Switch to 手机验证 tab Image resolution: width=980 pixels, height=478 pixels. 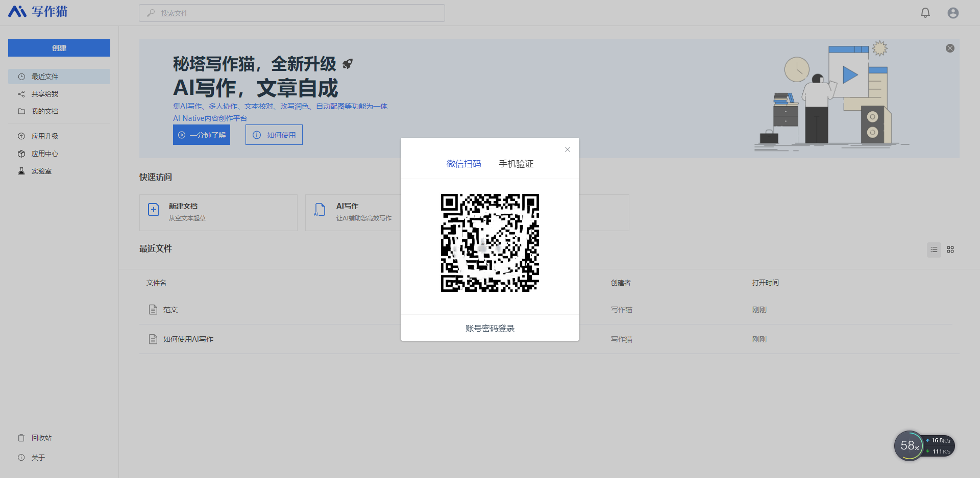click(x=516, y=164)
